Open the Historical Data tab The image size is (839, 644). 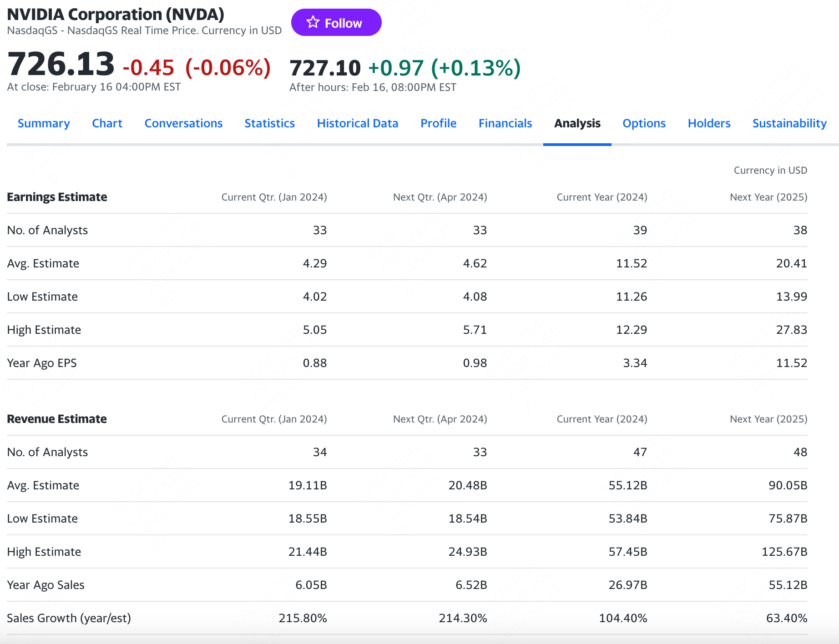(x=358, y=123)
